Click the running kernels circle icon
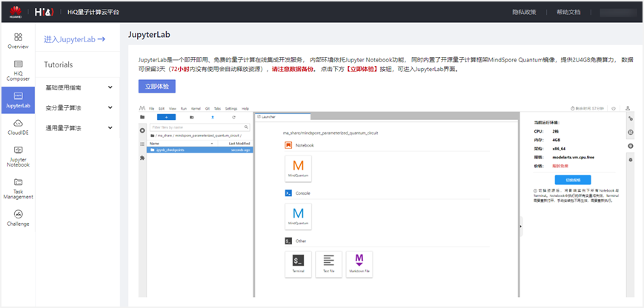The height and width of the screenshot is (308, 644). [x=142, y=130]
